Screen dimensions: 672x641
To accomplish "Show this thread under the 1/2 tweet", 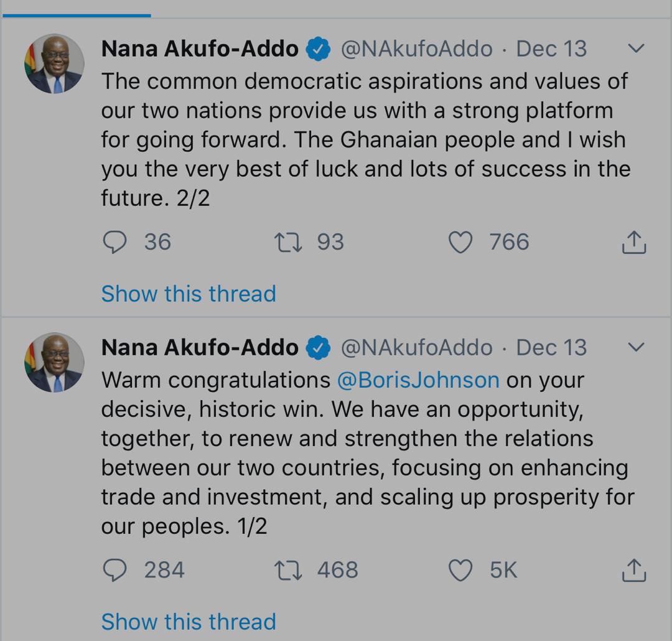I will tap(189, 622).
